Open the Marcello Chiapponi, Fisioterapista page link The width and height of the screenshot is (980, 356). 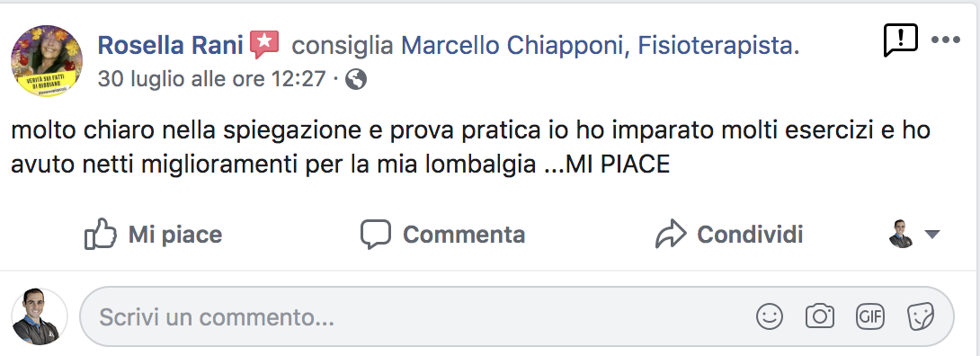[x=600, y=45]
